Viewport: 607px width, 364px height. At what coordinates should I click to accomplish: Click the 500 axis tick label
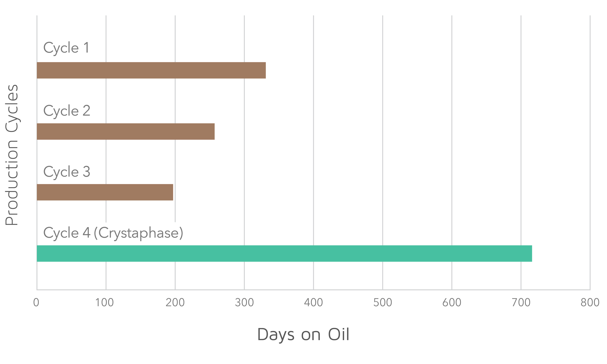click(383, 302)
